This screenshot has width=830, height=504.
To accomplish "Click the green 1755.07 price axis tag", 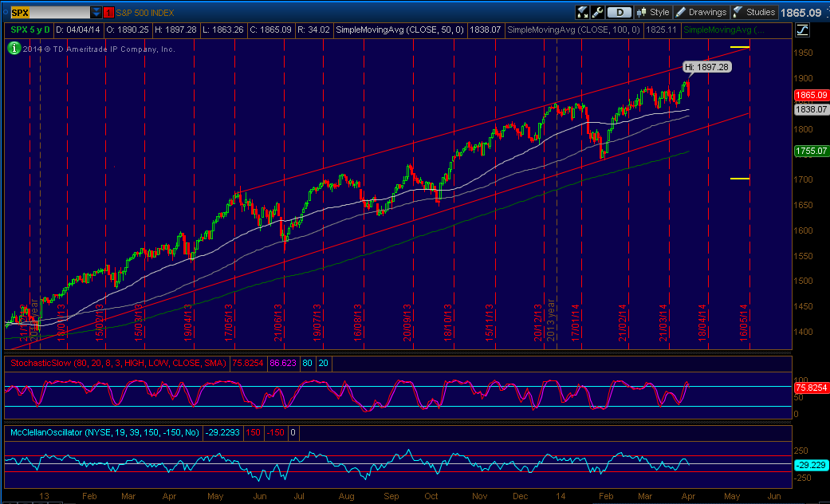I will pyautogui.click(x=811, y=151).
